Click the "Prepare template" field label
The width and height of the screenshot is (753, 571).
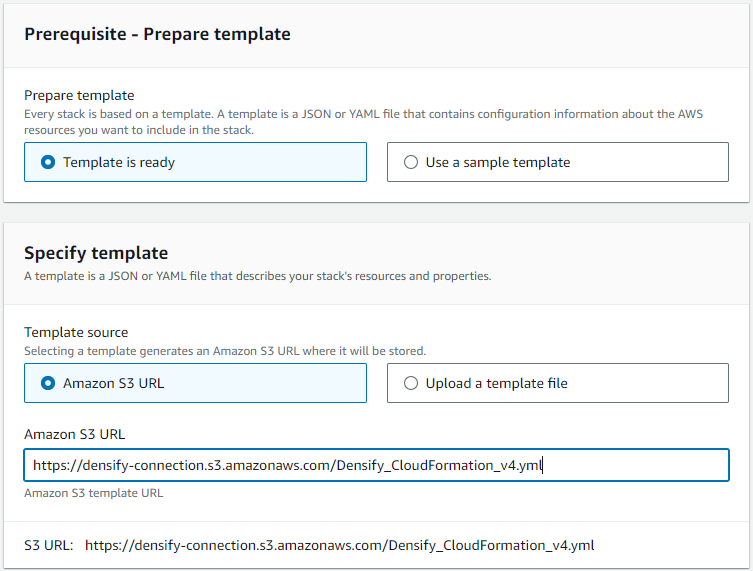pos(79,96)
